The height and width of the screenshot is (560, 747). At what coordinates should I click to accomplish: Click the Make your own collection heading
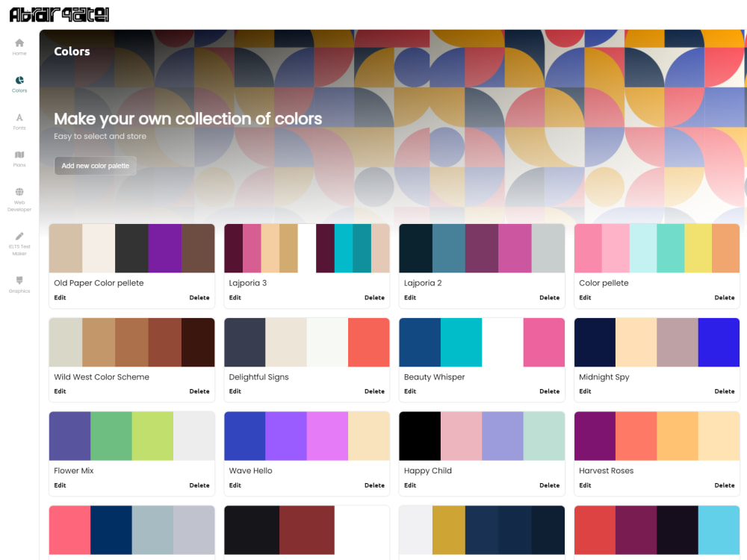pyautogui.click(x=187, y=119)
